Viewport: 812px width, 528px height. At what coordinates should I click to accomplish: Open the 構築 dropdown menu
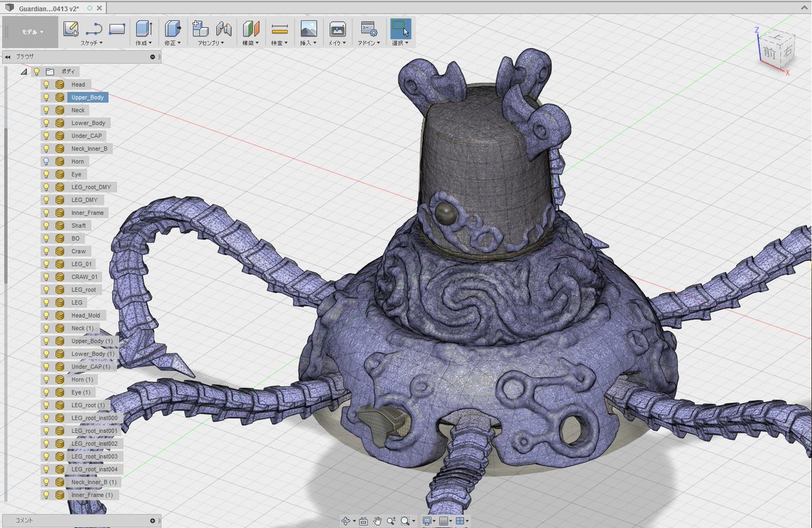(x=251, y=43)
